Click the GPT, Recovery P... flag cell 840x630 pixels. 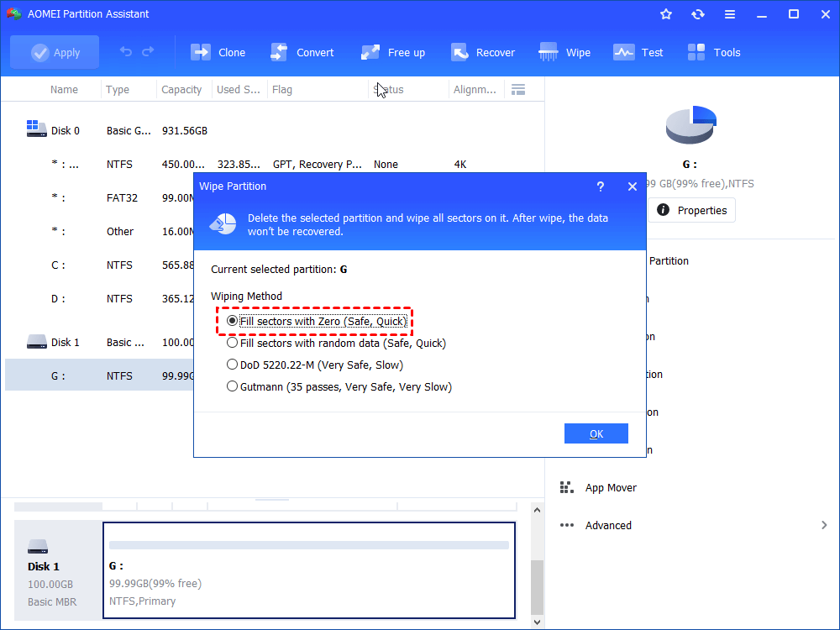[318, 165]
